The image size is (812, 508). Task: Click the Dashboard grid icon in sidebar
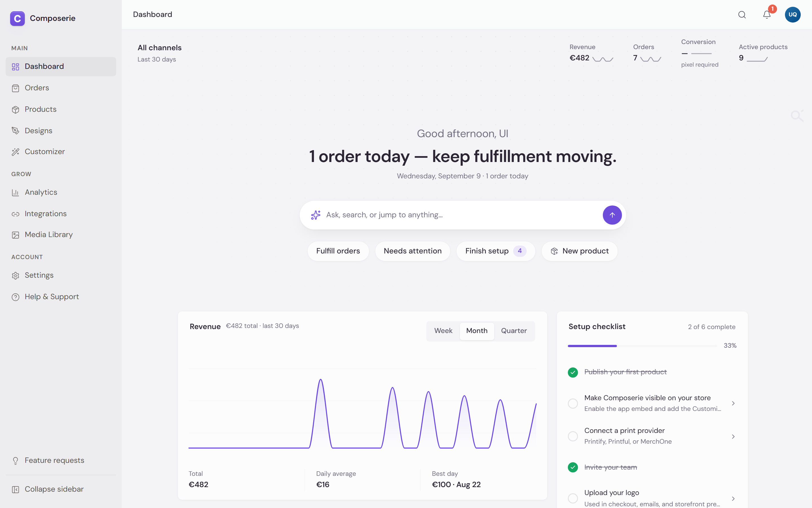(16, 67)
